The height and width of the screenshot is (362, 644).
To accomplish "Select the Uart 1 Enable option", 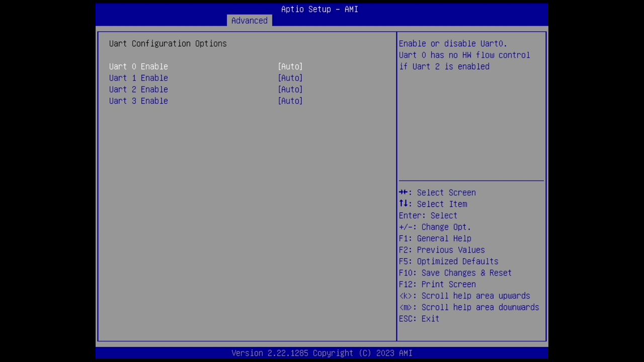I will point(138,78).
